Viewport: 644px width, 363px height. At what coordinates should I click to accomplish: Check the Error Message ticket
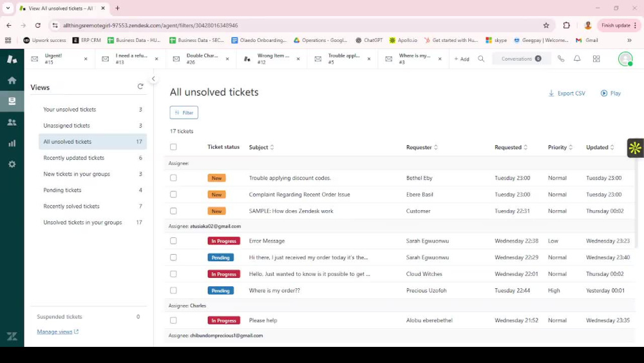coord(173,241)
